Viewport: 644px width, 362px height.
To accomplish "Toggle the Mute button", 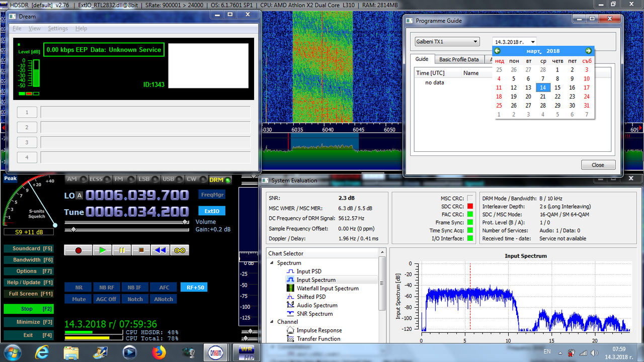I will [79, 299].
